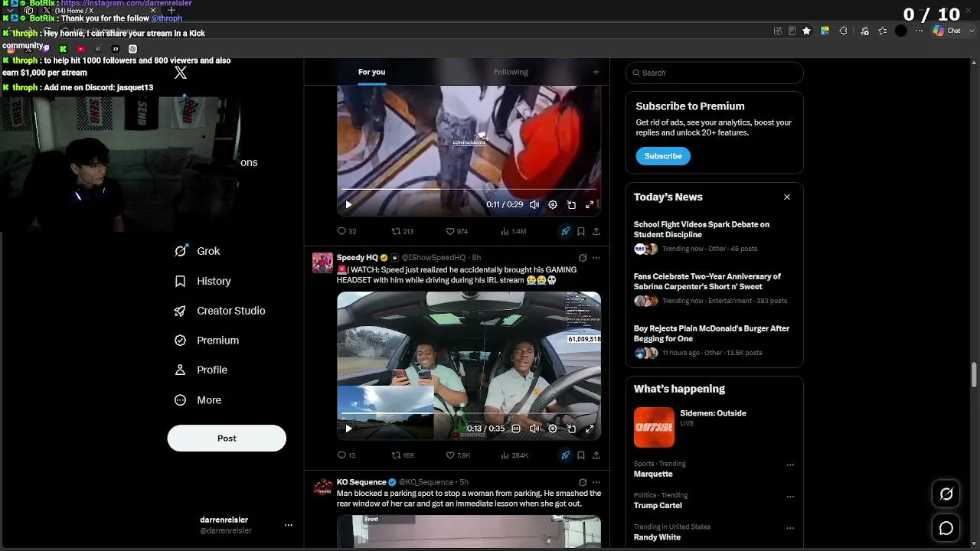
Task: Open Sidemen: Outside live event
Action: (713, 413)
